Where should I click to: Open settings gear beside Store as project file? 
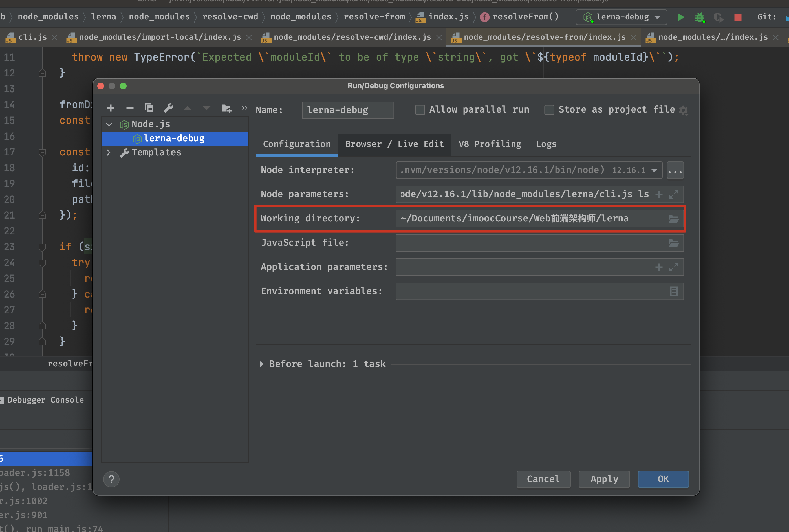point(684,110)
